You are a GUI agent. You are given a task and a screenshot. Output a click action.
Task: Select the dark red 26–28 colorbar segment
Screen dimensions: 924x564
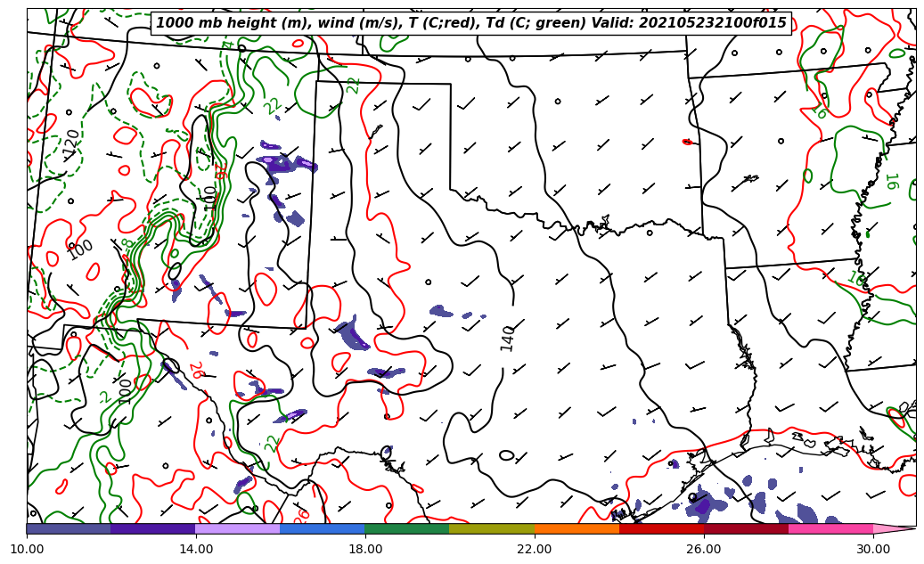(x=747, y=528)
